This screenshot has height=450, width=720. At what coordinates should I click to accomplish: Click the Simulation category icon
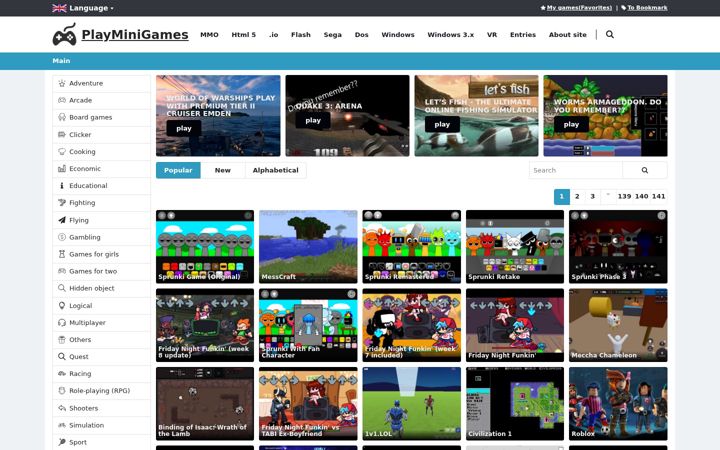pos(62,425)
